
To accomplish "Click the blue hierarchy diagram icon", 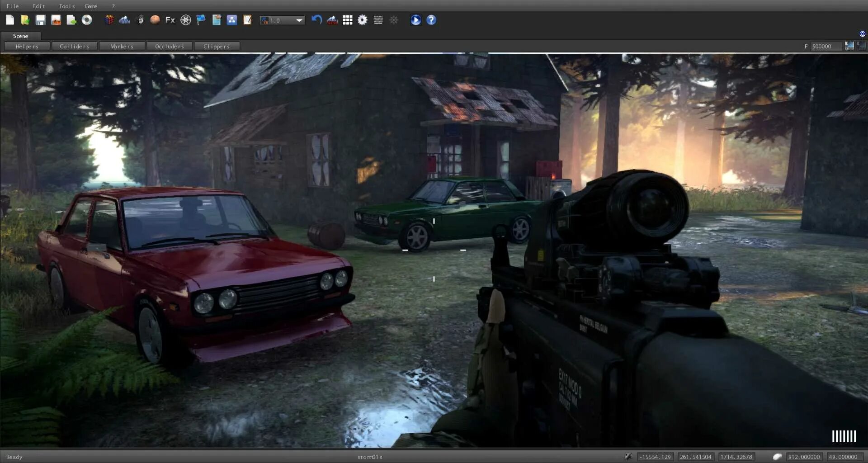I will pyautogui.click(x=232, y=20).
